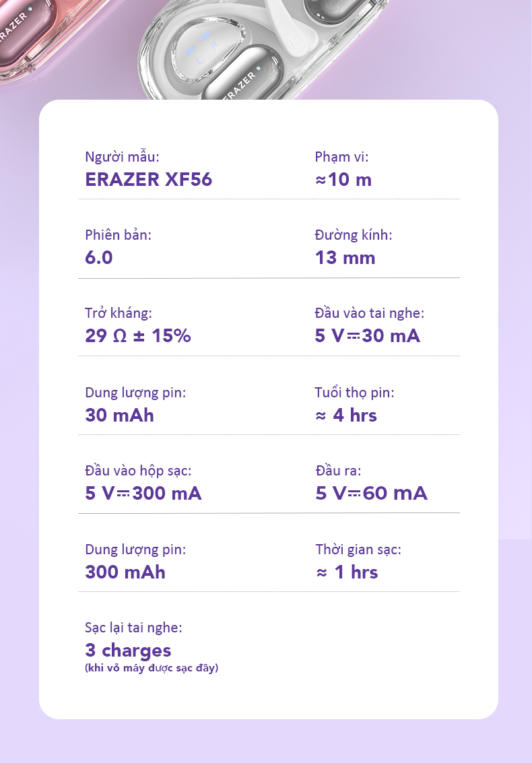Select the ≈ 4 hrs battery life value

pos(346,415)
